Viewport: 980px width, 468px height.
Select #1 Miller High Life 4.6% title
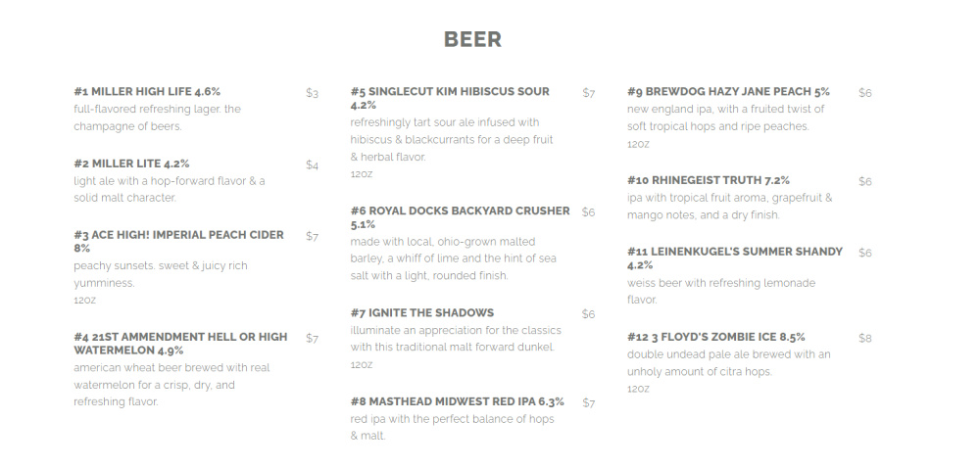pyautogui.click(x=147, y=92)
